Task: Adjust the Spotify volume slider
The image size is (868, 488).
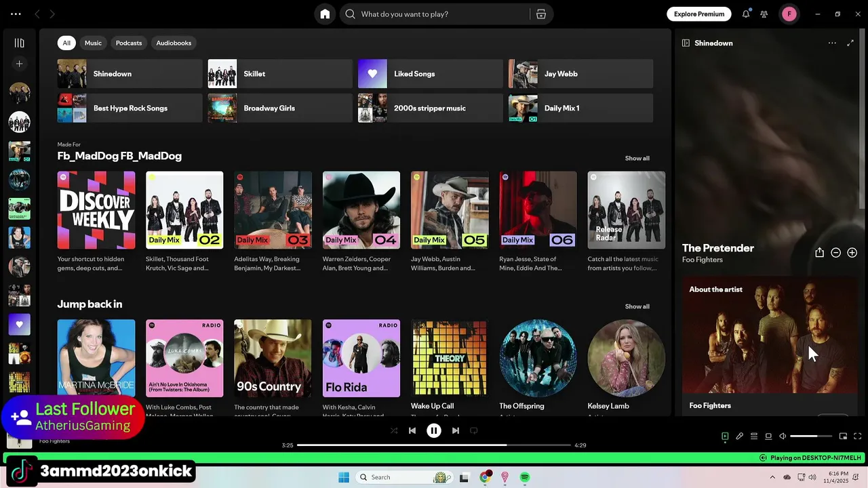Action: coord(811,436)
